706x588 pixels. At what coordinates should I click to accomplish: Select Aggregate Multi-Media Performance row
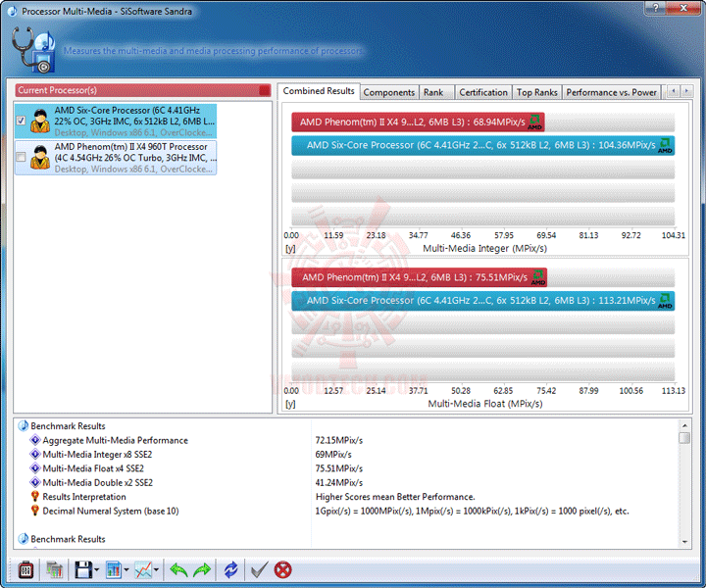(116, 440)
